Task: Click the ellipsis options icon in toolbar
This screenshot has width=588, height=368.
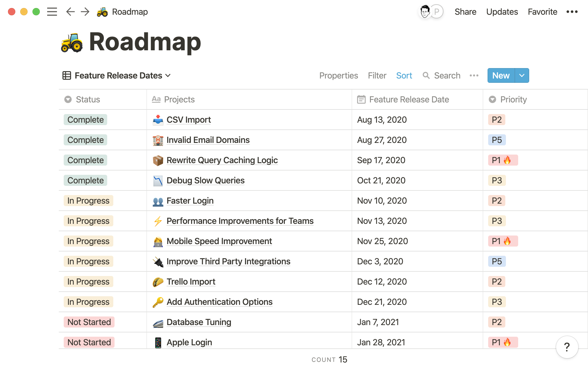Action: pos(474,75)
